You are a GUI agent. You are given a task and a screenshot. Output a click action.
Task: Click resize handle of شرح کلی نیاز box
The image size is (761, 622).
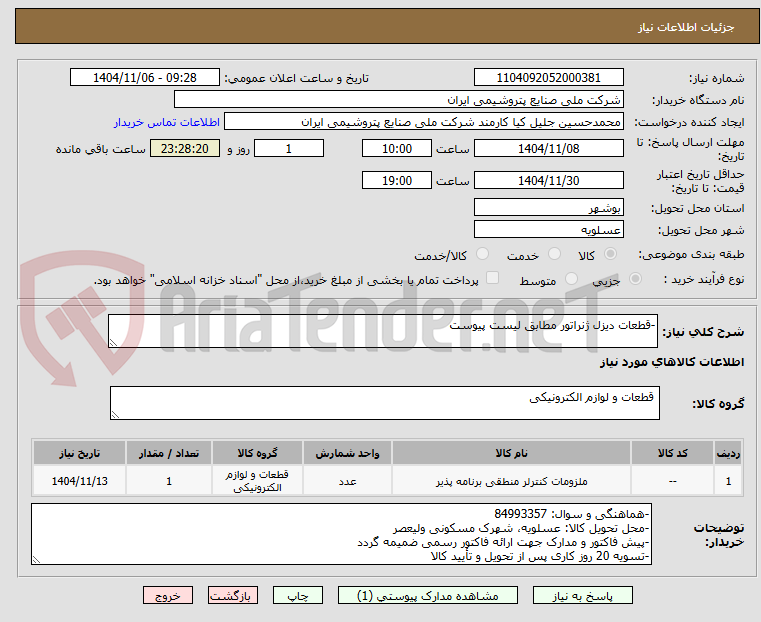pyautogui.click(x=114, y=343)
